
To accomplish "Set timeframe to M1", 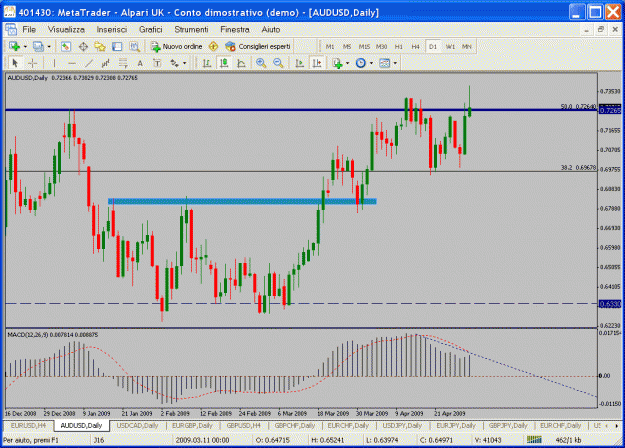I will (x=330, y=47).
